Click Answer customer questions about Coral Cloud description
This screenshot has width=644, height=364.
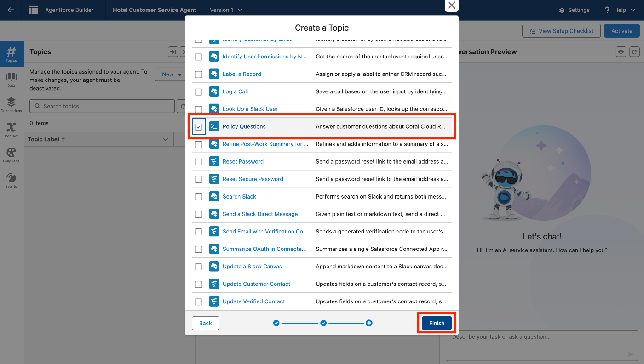[380, 126]
